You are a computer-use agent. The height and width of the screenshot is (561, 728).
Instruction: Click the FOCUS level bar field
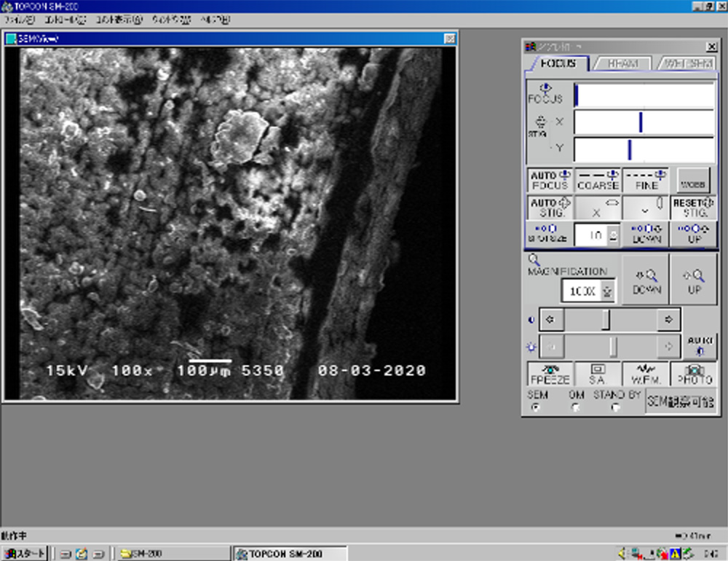click(x=644, y=95)
